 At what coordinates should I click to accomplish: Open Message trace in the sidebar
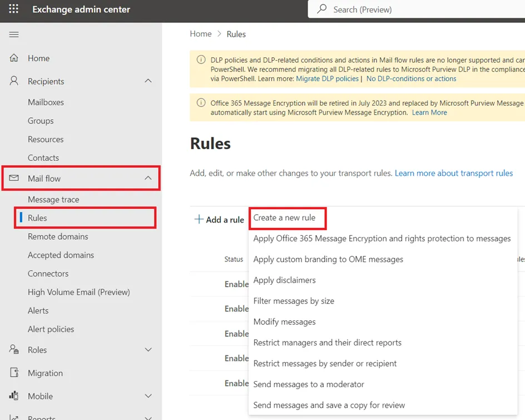tap(53, 199)
